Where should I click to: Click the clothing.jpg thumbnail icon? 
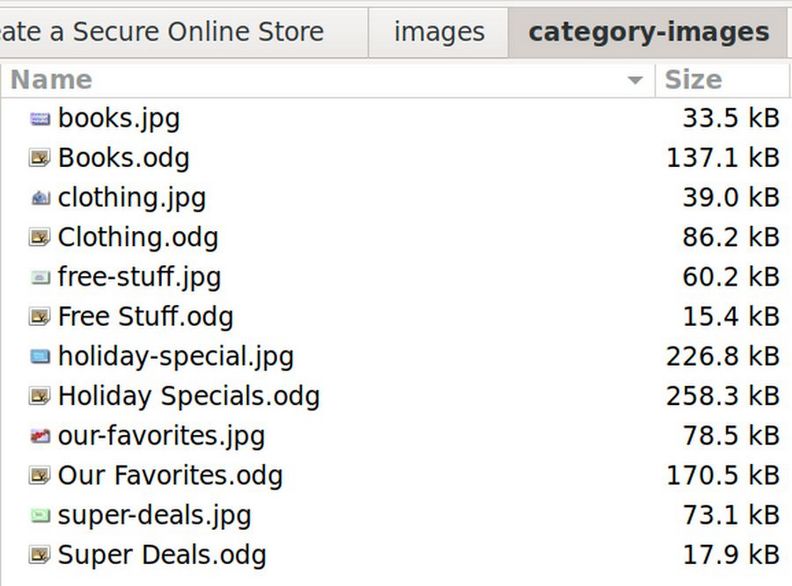(40, 198)
